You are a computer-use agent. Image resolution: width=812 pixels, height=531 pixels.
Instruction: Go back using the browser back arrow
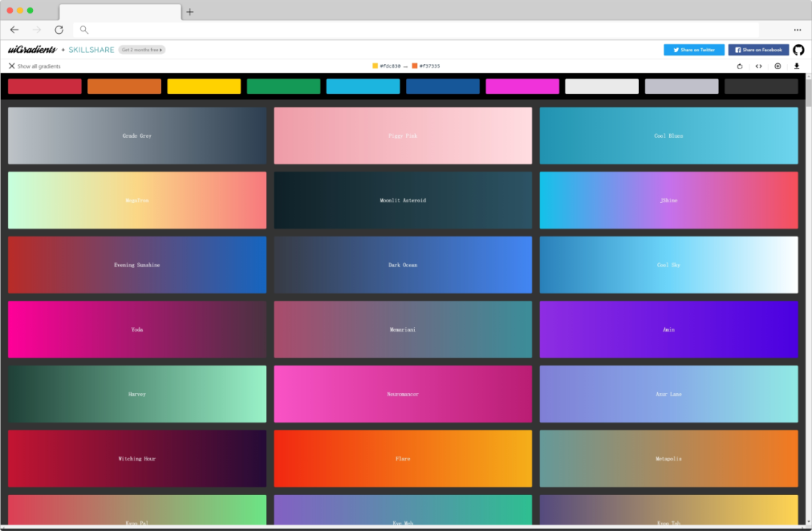tap(14, 29)
